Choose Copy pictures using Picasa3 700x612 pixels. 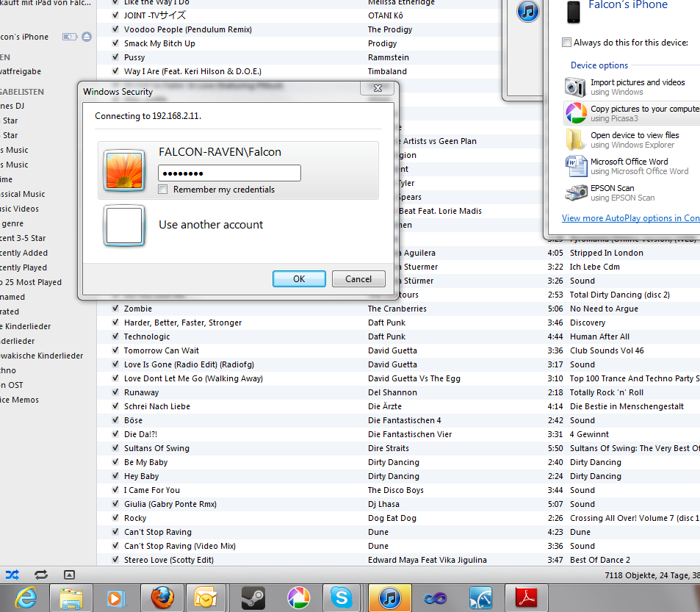631,113
